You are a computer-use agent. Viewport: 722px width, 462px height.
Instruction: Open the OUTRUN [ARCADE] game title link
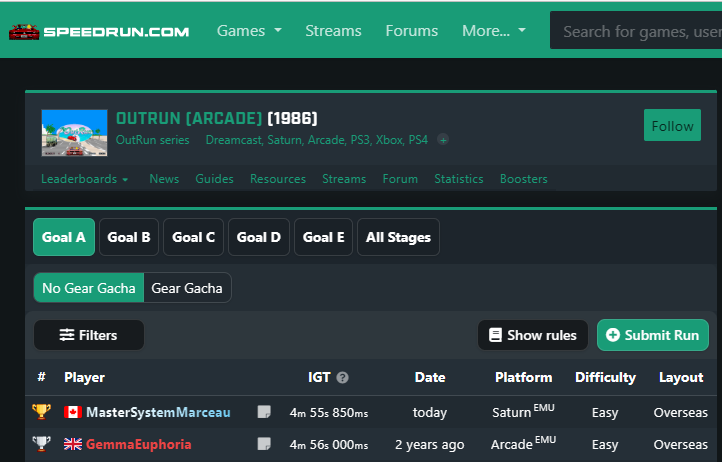[189, 118]
